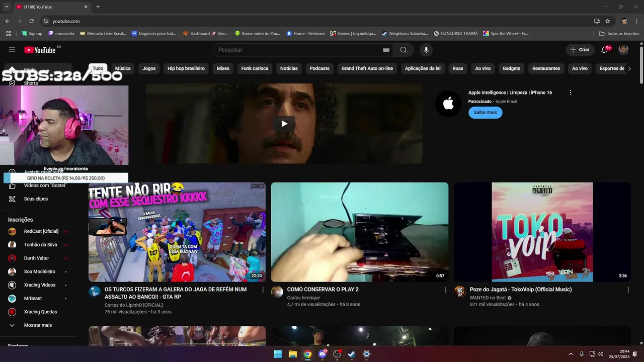Select the Jogos category chip

click(x=149, y=68)
